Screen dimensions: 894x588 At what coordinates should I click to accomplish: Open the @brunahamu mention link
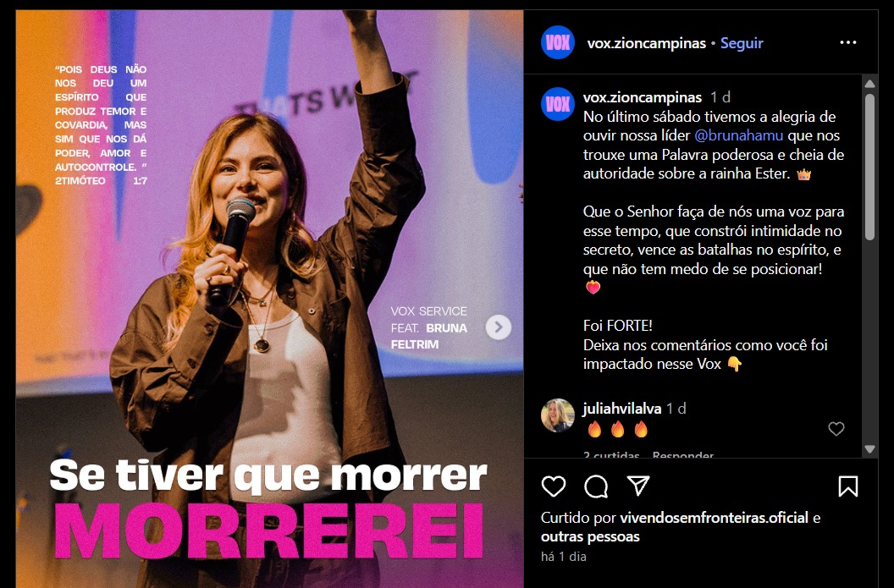[x=738, y=135]
